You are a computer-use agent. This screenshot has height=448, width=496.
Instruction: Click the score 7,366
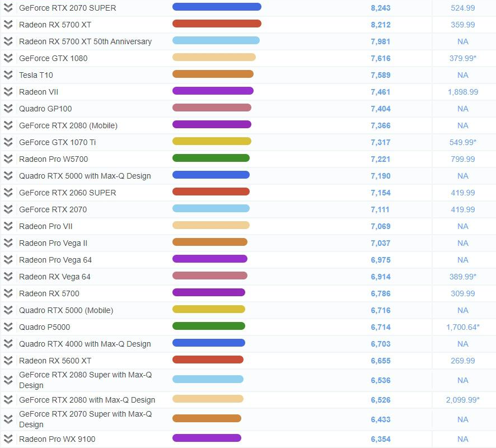(381, 125)
